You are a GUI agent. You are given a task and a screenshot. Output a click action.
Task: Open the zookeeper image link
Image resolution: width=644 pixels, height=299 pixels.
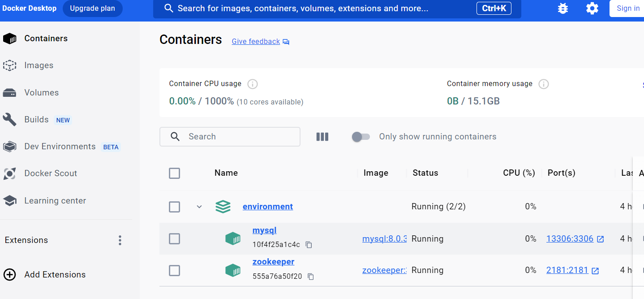tap(384, 270)
